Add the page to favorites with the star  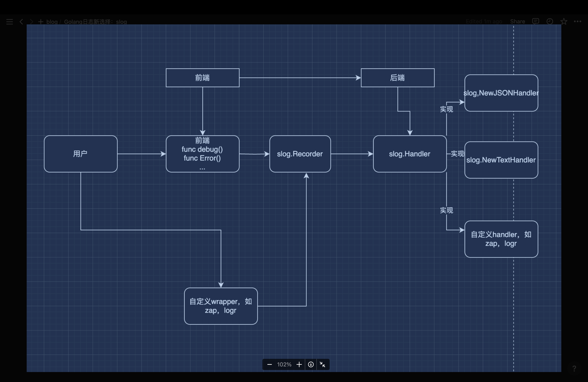pos(564,21)
